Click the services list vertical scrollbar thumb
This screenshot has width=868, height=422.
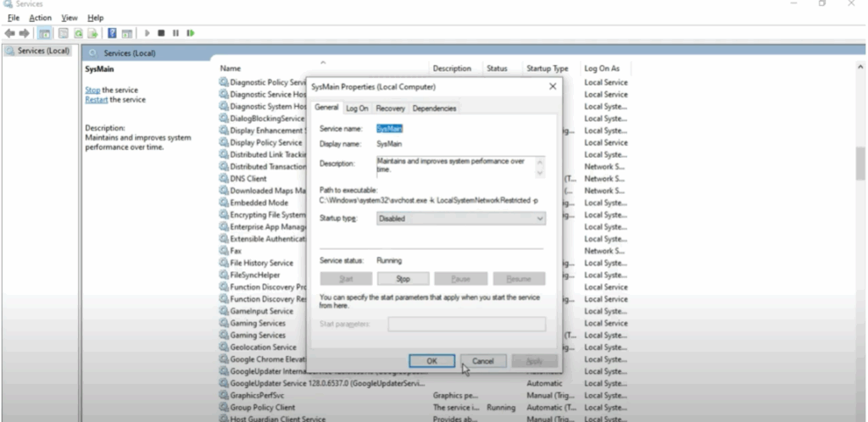pyautogui.click(x=860, y=164)
